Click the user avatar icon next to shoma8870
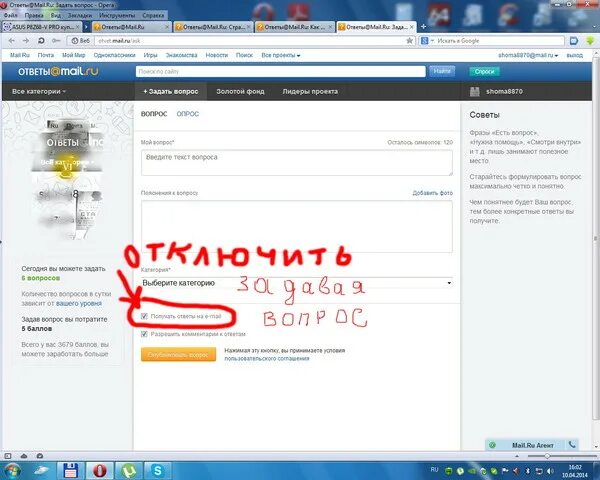Image resolution: width=600 pixels, height=480 pixels. (474, 91)
